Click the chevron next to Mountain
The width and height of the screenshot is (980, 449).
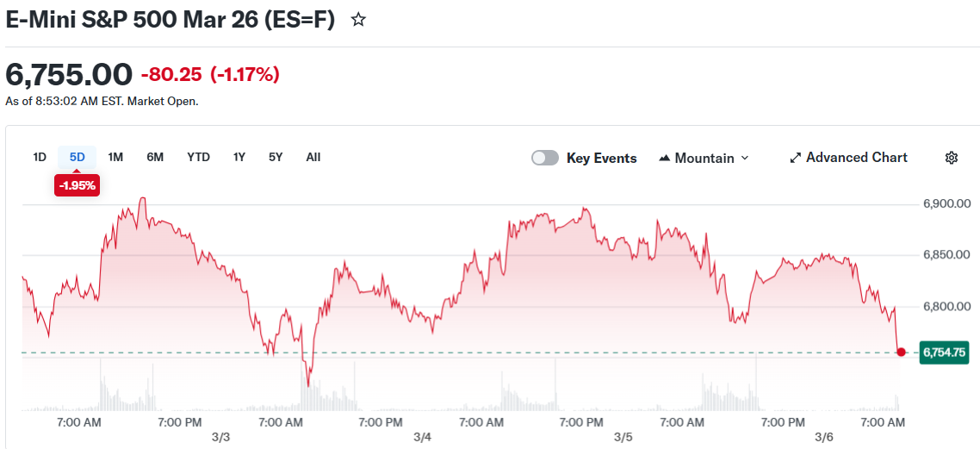745,159
